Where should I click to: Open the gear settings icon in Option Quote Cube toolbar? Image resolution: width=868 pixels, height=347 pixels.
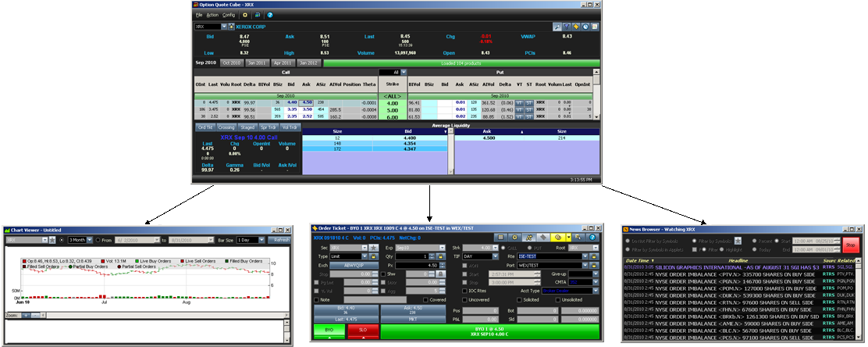pyautogui.click(x=244, y=15)
